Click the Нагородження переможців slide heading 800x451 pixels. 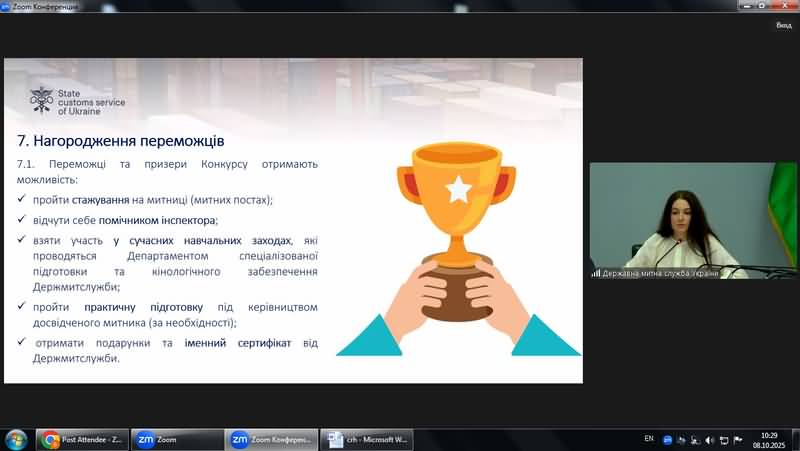(x=121, y=140)
